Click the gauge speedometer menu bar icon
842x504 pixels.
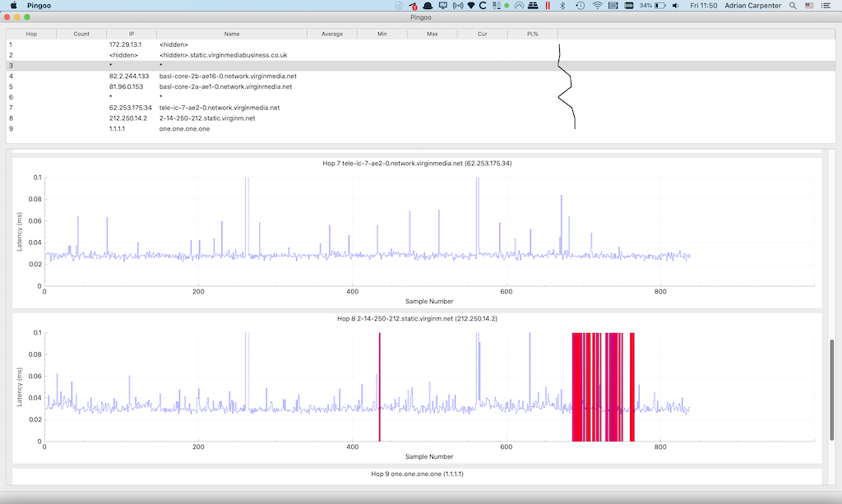519,6
